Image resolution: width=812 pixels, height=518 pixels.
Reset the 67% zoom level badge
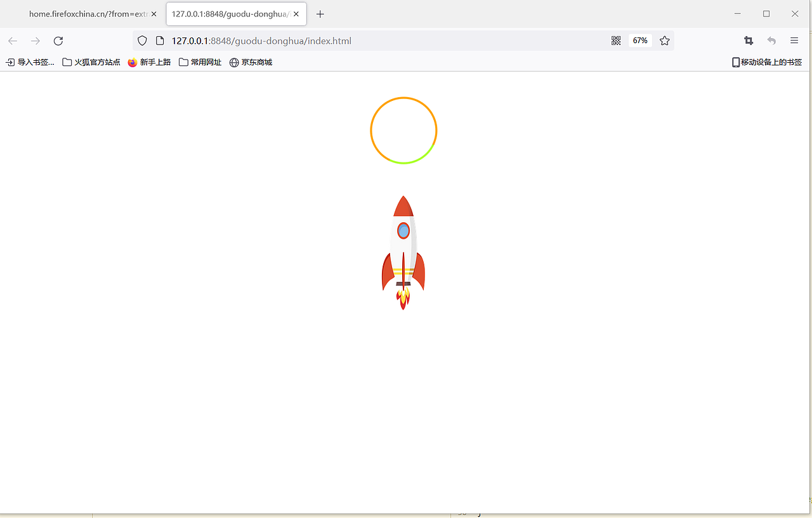click(x=640, y=41)
